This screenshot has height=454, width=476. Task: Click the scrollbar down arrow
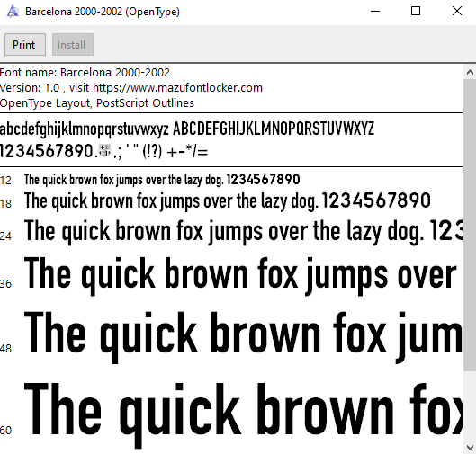pyautogui.click(x=470, y=447)
